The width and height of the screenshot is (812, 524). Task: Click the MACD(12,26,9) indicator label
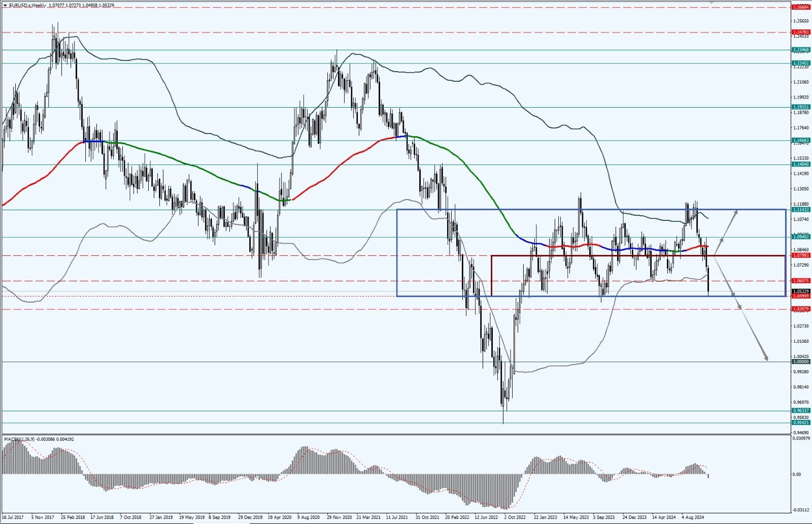click(x=20, y=439)
